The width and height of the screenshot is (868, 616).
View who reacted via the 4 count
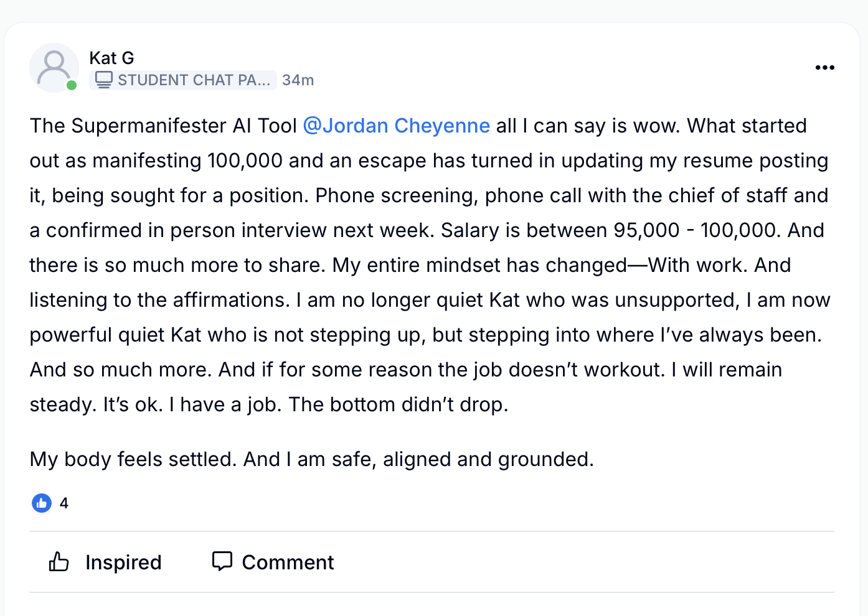[64, 503]
